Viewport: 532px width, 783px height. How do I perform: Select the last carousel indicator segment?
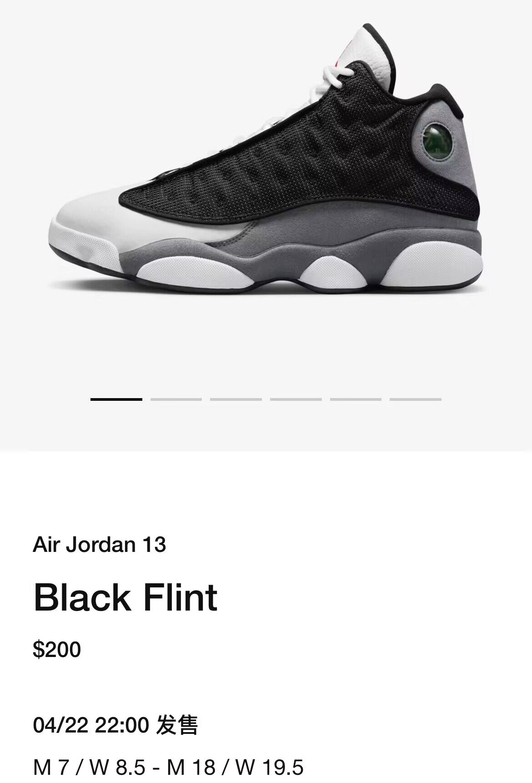coord(416,399)
